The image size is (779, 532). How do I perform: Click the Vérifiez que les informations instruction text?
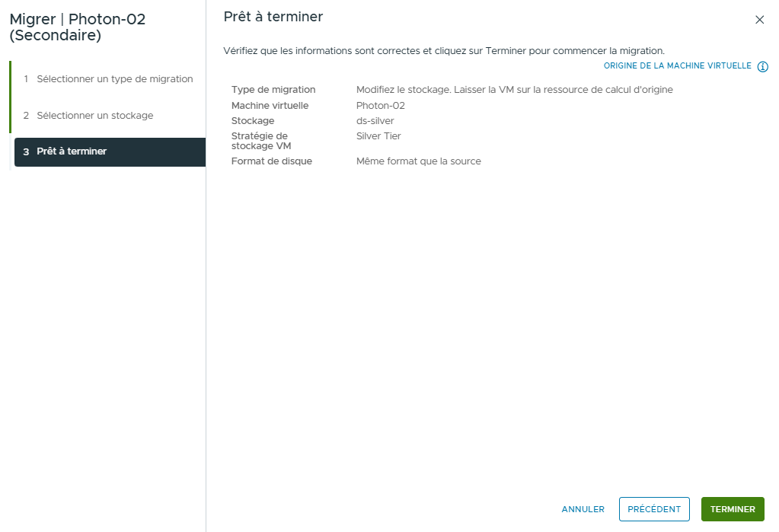(x=444, y=51)
